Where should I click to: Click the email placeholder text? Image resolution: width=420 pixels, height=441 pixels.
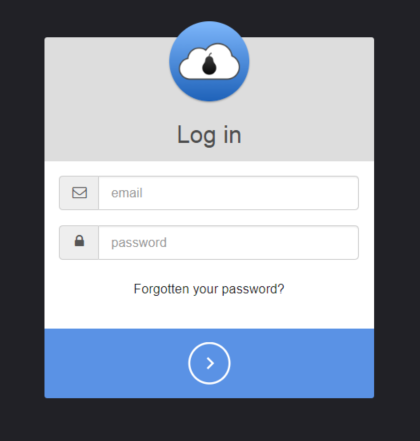tap(127, 193)
